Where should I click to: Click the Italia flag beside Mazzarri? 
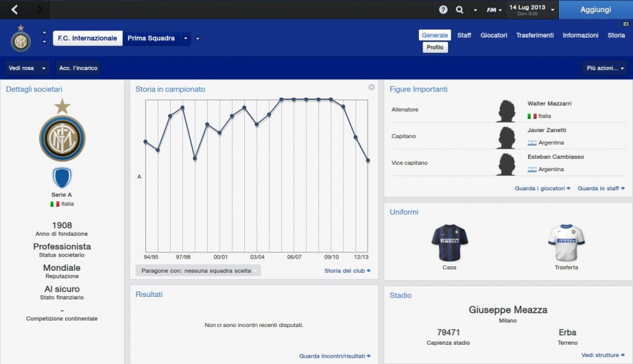pyautogui.click(x=532, y=116)
